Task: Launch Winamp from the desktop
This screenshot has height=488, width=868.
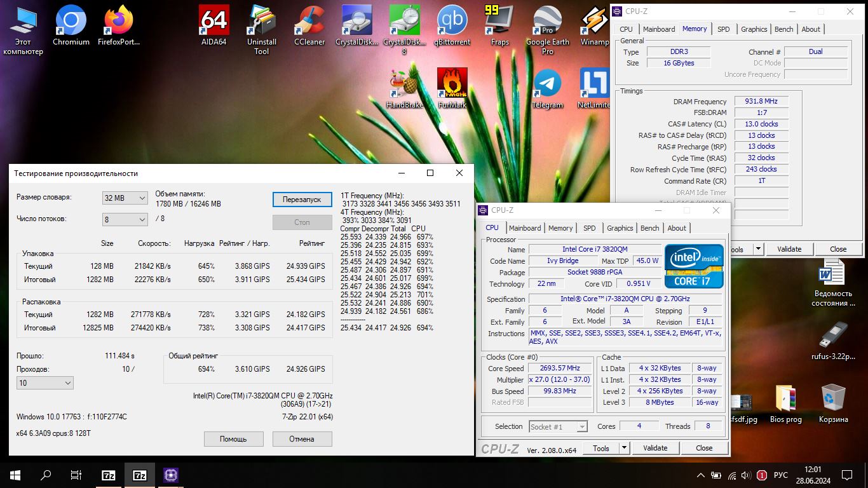Action: pyautogui.click(x=595, y=25)
